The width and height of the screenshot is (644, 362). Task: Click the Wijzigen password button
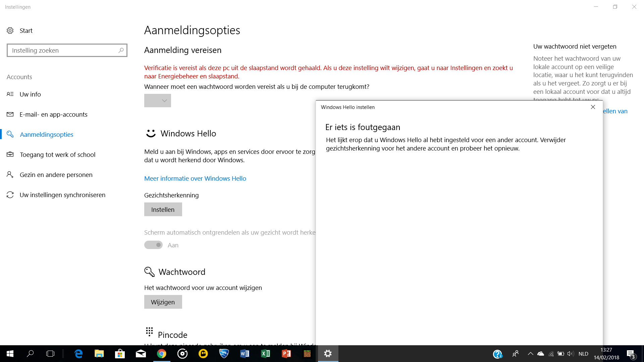[163, 302]
